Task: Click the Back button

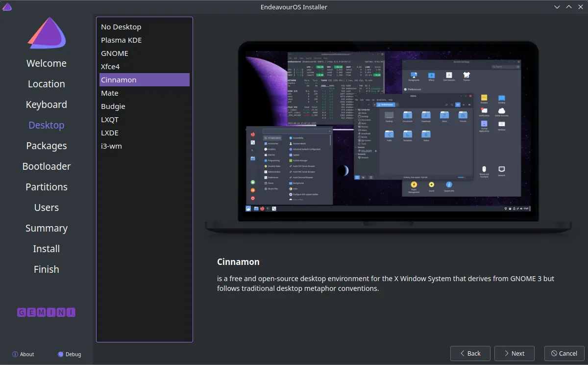Action: [470, 353]
